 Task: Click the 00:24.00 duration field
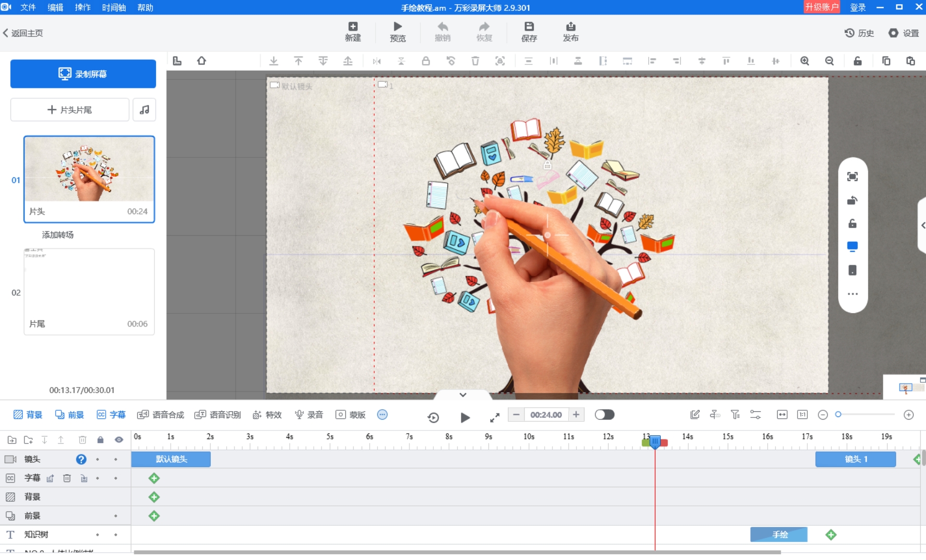pos(546,414)
